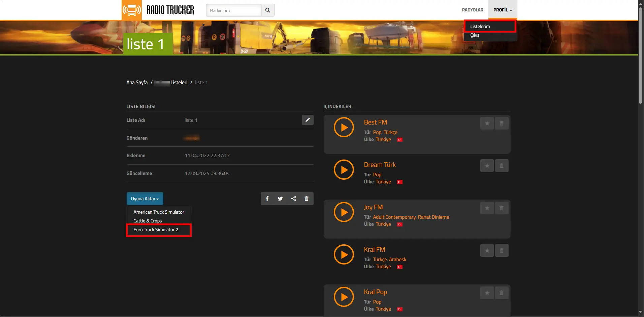
Task: Remove Dream Türk from list
Action: click(x=502, y=166)
